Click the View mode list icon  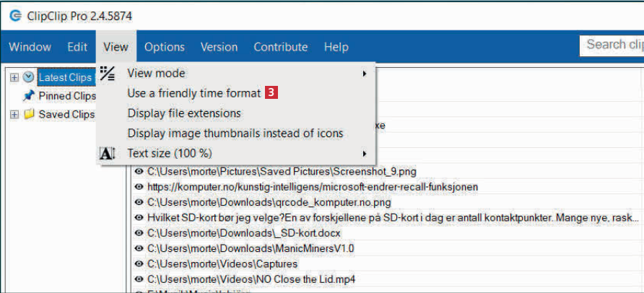pos(108,74)
